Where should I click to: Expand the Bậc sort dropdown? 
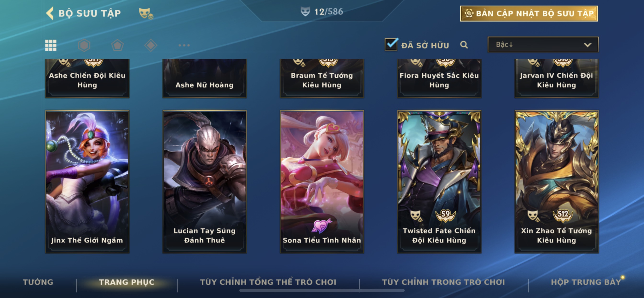(543, 45)
